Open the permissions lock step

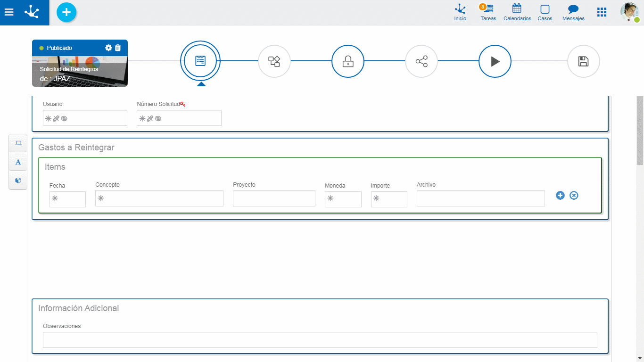348,61
